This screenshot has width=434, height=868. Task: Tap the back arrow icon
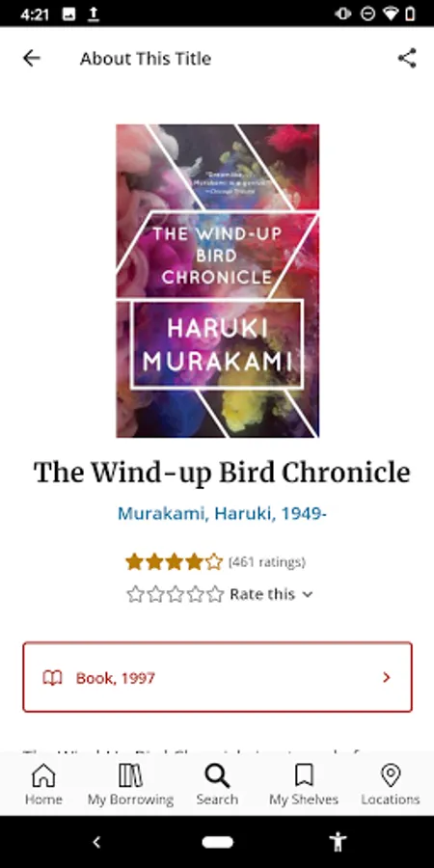point(32,58)
